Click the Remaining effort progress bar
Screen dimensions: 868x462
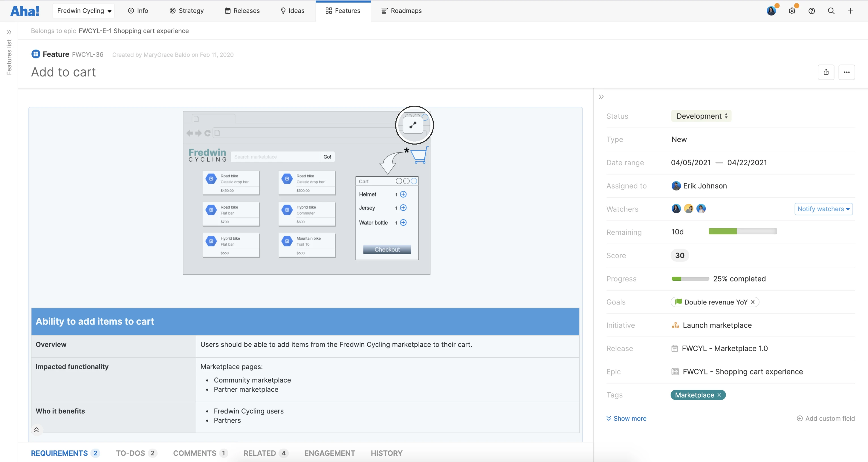(x=743, y=231)
